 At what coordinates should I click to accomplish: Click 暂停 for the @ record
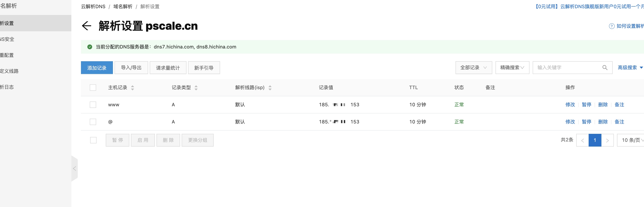pos(586,122)
